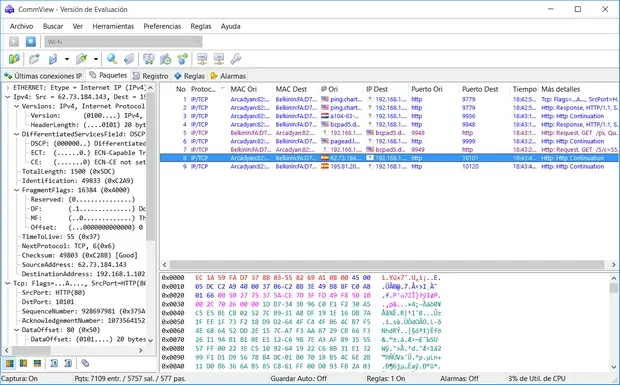Collapse the Versions tree node
620x385 pixels.
coord(16,106)
